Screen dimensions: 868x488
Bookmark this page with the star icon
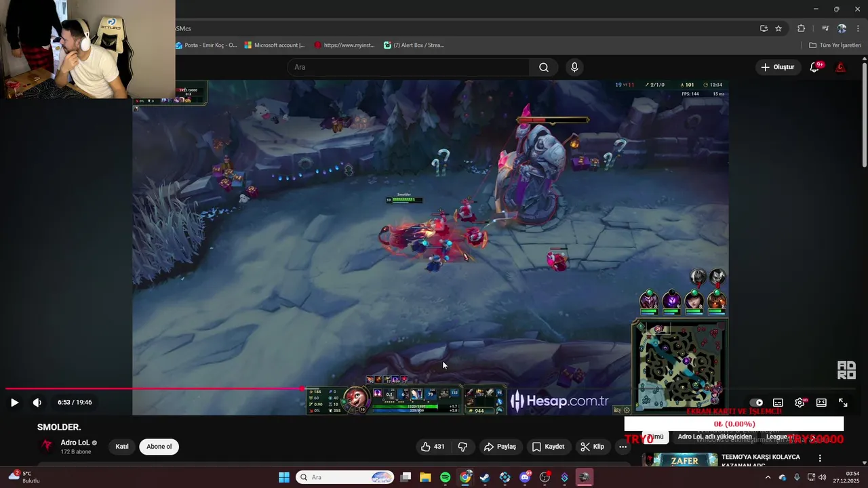pos(778,28)
